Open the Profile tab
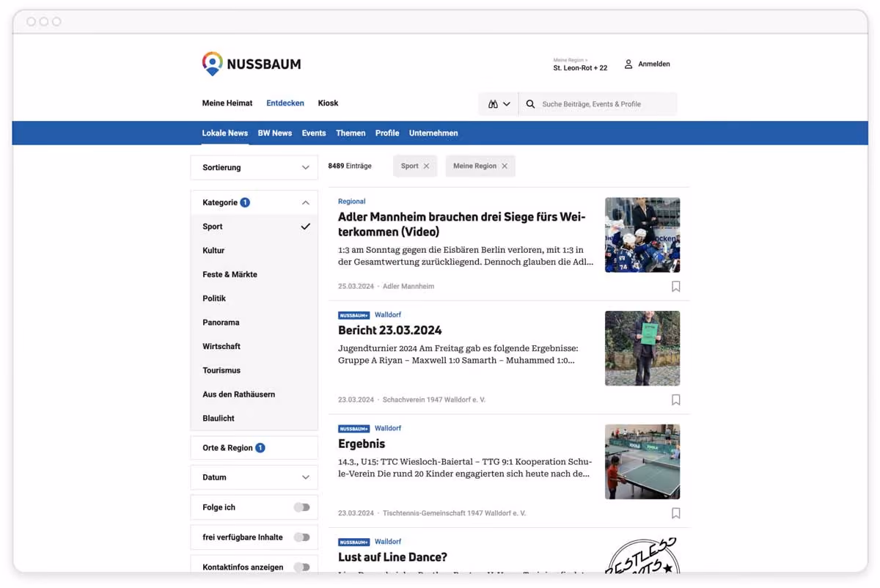 387,133
